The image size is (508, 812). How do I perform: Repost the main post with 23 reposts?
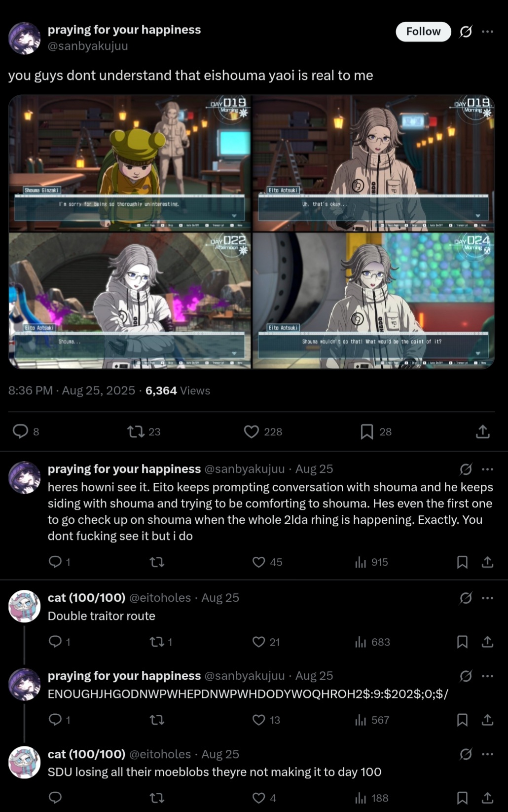(136, 432)
